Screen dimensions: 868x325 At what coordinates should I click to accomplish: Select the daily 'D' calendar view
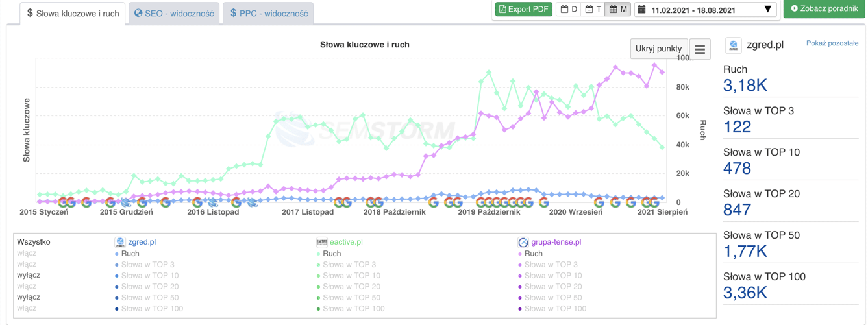pyautogui.click(x=569, y=10)
